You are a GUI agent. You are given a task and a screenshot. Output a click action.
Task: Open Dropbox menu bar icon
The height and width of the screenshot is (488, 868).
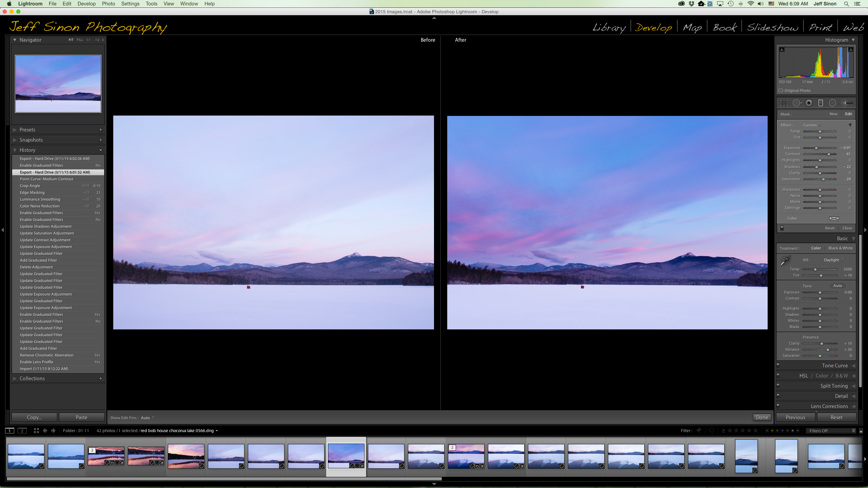691,4
